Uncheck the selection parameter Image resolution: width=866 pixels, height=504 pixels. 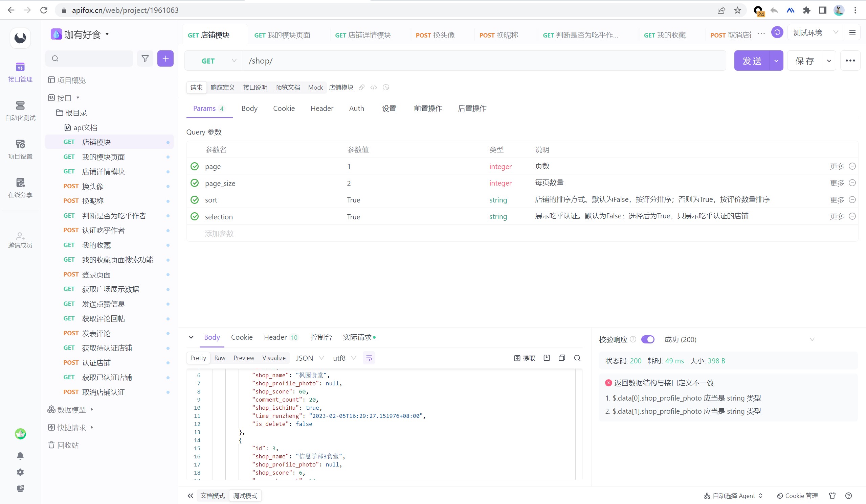point(195,217)
